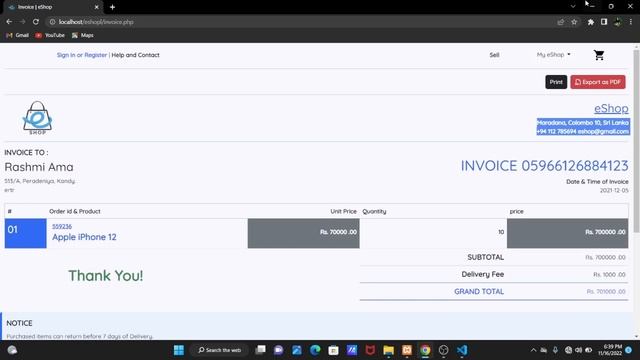Click the quantity value 10

[501, 232]
